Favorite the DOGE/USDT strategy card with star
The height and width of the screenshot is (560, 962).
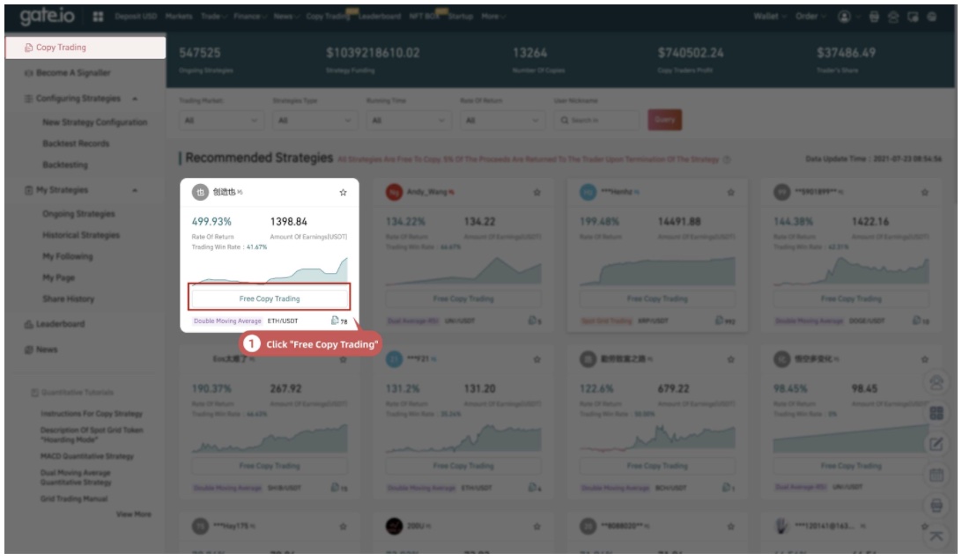click(924, 192)
